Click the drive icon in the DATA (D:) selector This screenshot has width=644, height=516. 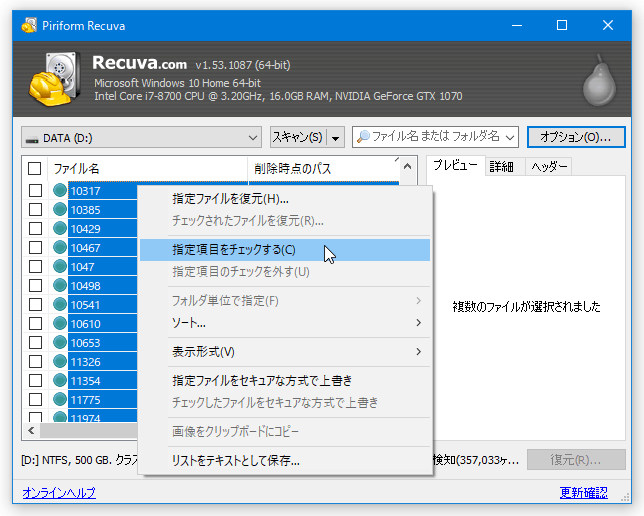tap(32, 139)
